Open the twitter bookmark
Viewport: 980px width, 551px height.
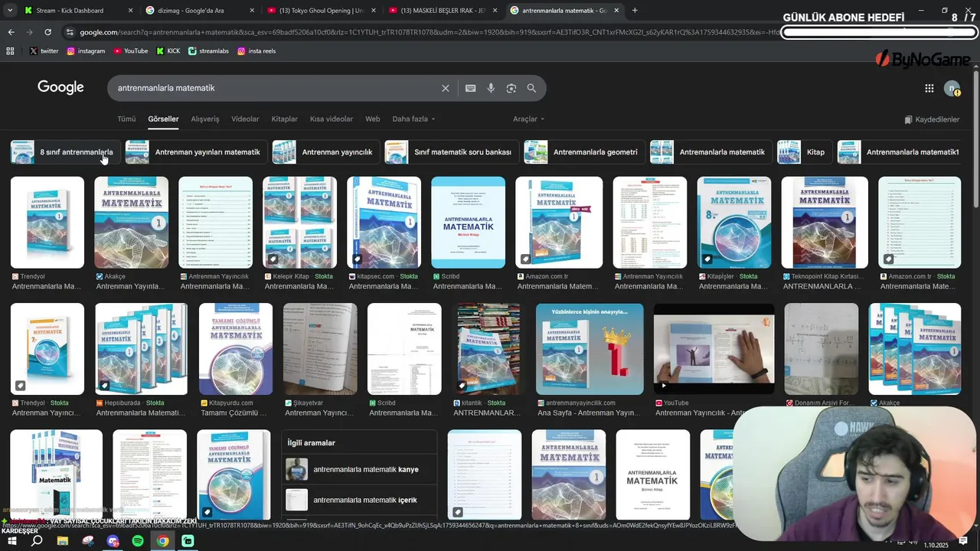coord(44,51)
